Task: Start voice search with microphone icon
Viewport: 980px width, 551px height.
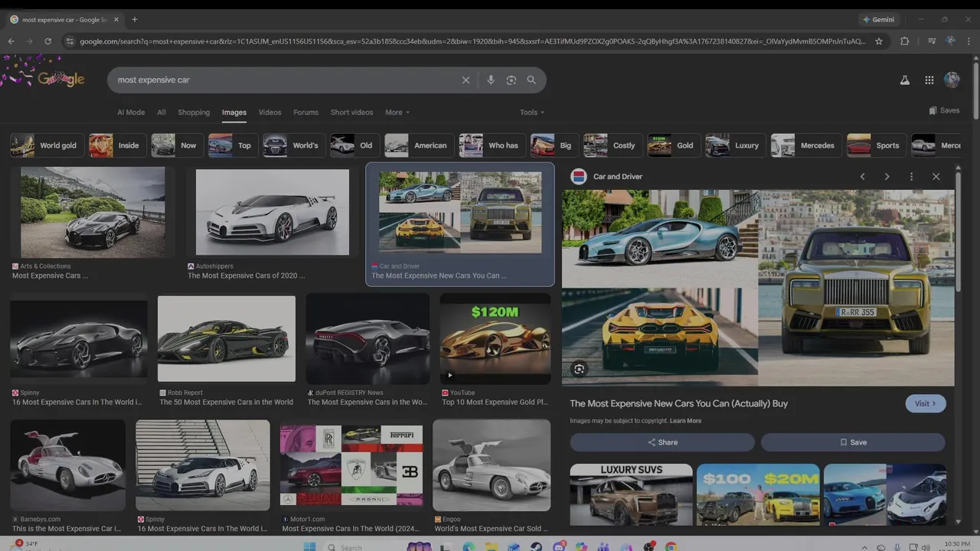Action: pyautogui.click(x=491, y=80)
